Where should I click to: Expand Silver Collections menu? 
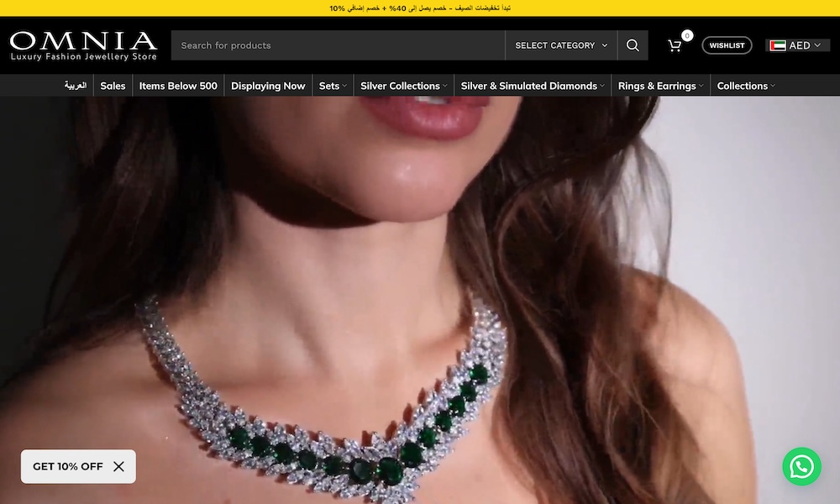[x=403, y=86]
